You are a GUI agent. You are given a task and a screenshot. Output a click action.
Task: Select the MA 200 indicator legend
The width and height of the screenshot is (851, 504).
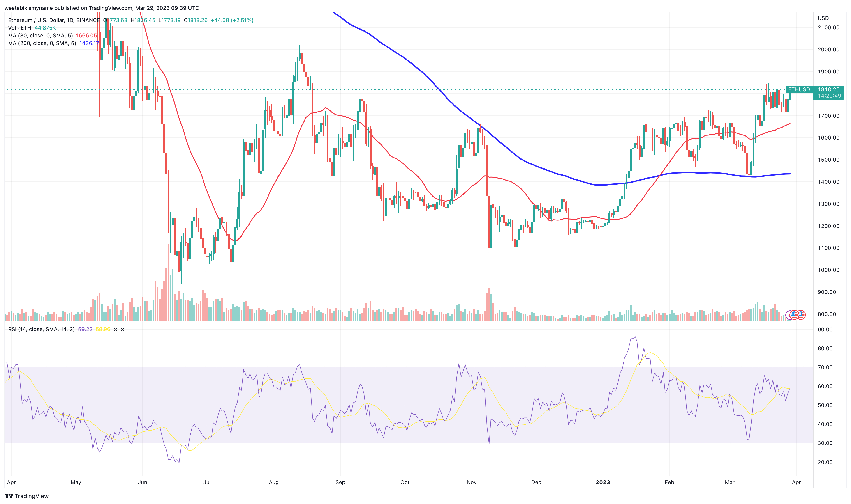(x=42, y=44)
